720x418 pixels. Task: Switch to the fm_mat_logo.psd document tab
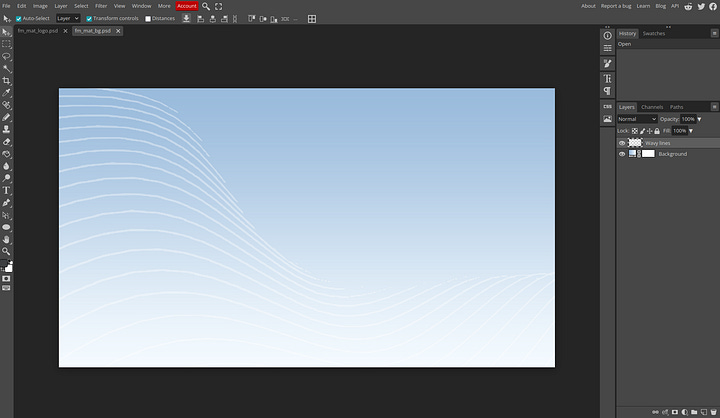38,31
